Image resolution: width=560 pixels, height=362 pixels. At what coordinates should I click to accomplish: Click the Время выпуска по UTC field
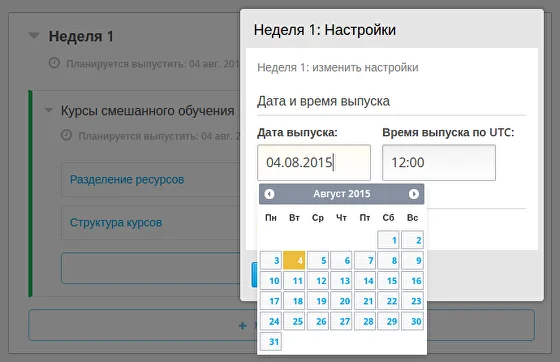tap(439, 162)
